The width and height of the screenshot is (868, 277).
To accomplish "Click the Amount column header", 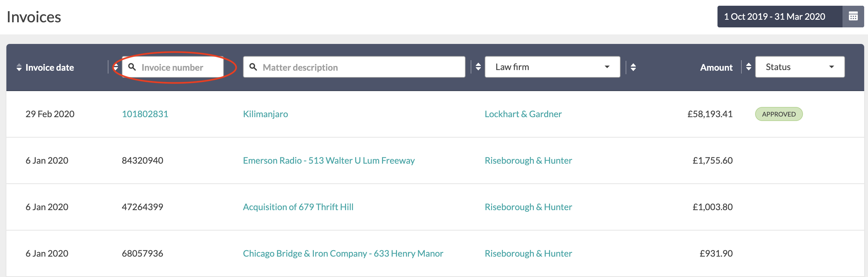I will (x=716, y=67).
